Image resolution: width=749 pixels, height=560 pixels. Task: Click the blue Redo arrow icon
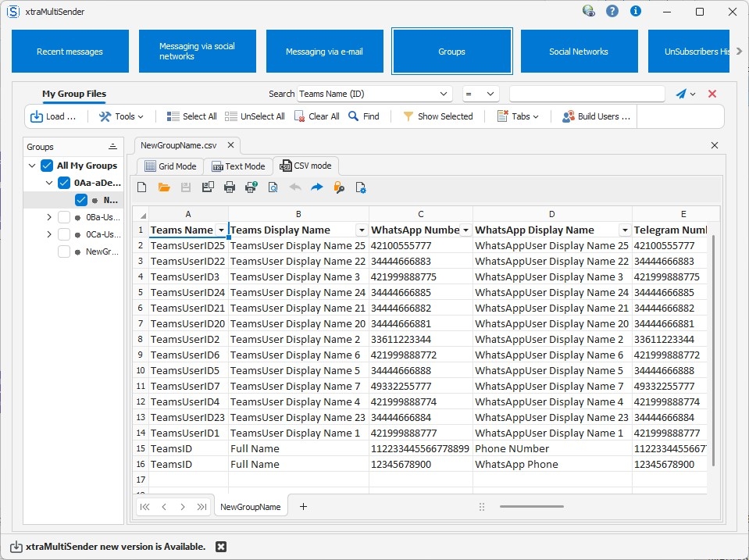[x=316, y=187]
